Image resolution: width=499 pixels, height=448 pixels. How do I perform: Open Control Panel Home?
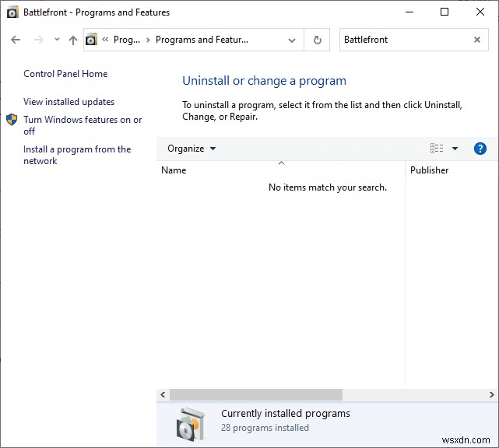[65, 74]
